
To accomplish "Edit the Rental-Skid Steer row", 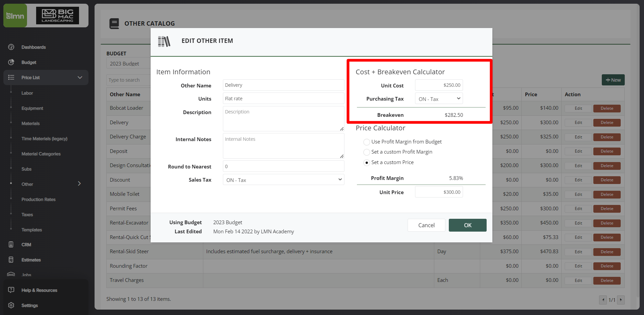I will [x=578, y=252].
